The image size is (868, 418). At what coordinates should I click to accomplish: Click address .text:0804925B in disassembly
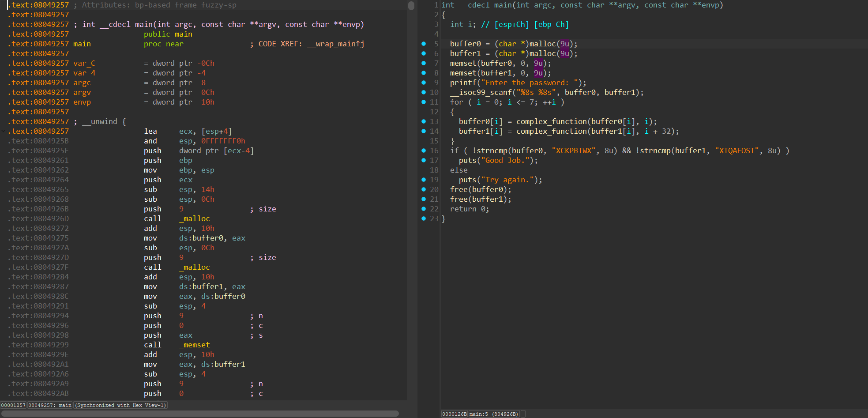(x=38, y=141)
